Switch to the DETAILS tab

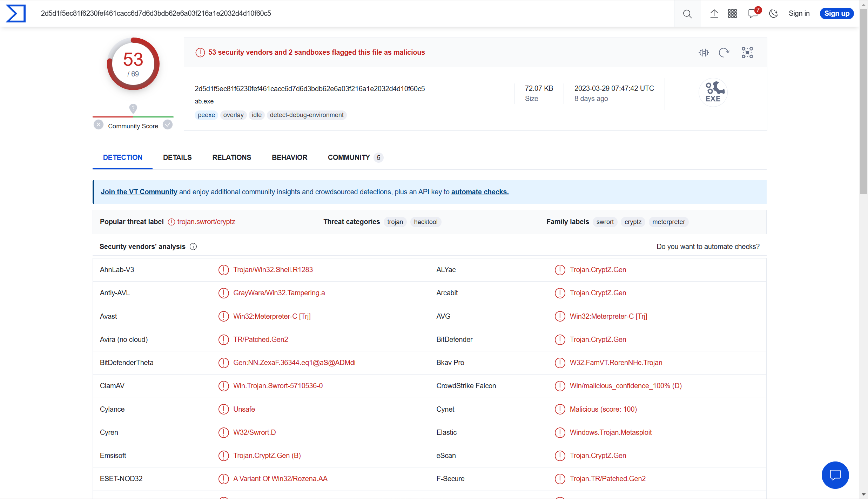point(177,157)
